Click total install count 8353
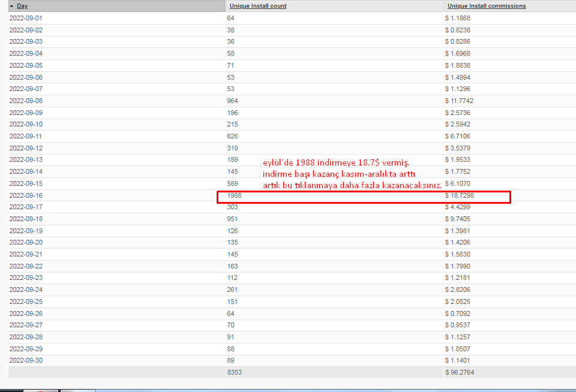Screen dimensions: 576x392 (235, 372)
